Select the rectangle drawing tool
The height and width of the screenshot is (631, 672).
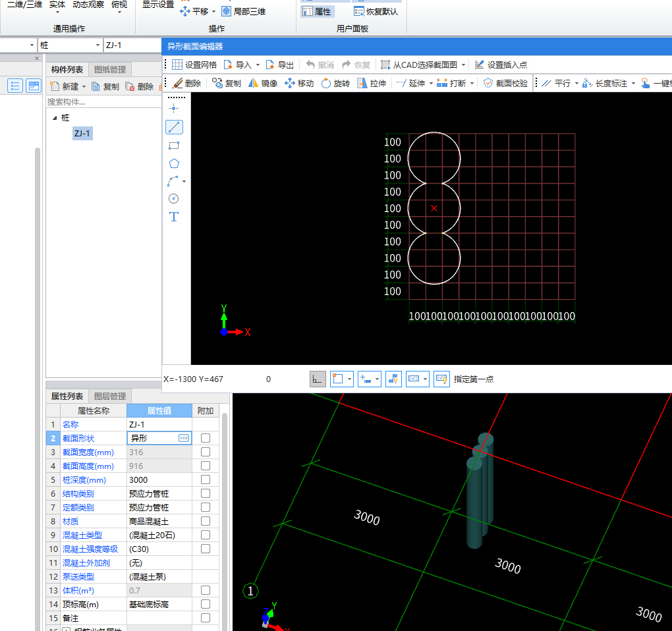pos(173,146)
